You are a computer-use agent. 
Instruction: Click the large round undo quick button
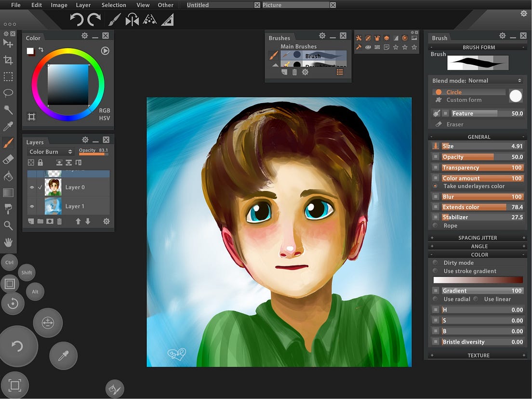click(x=17, y=346)
